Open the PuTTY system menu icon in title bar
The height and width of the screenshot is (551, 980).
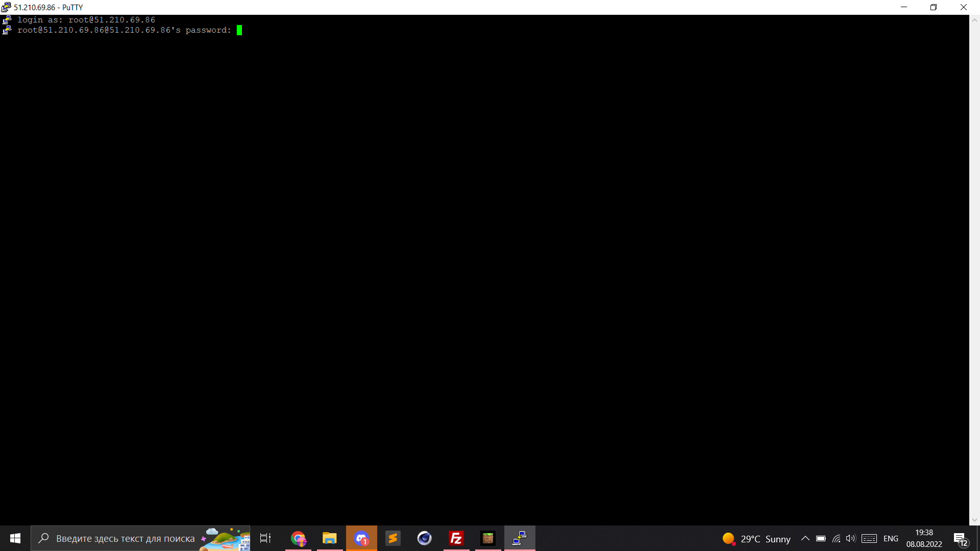coord(6,7)
